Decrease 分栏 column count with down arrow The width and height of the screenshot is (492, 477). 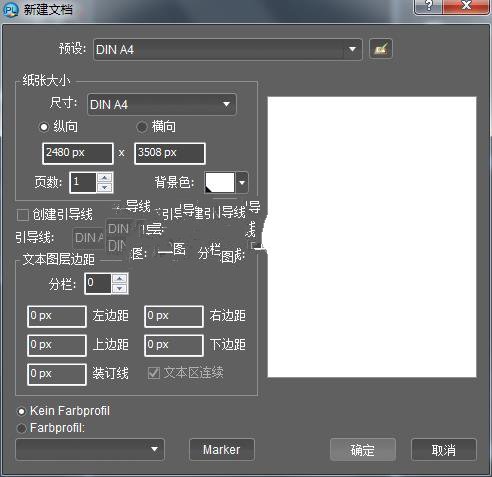[x=120, y=289]
